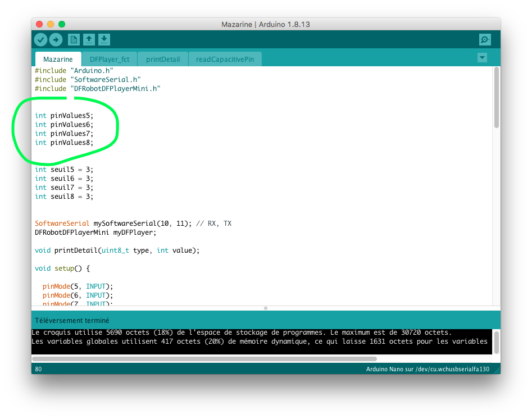Select the readCapacitivePin tab
Image resolution: width=532 pixels, height=419 pixels.
[x=225, y=59]
